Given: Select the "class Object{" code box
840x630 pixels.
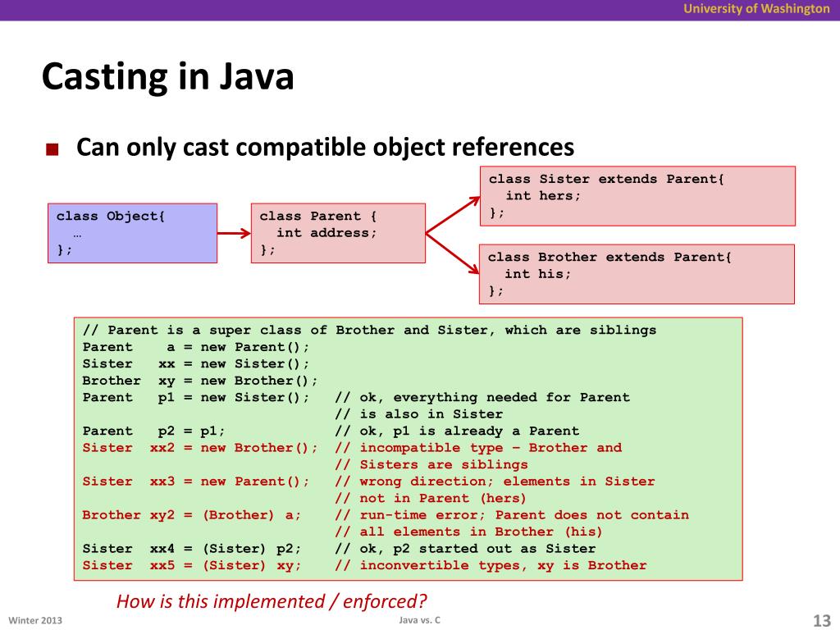Looking at the screenshot, I should tap(132, 233).
